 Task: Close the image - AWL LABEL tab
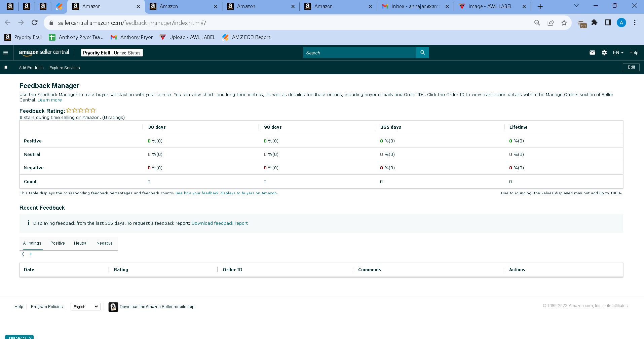pos(524,6)
